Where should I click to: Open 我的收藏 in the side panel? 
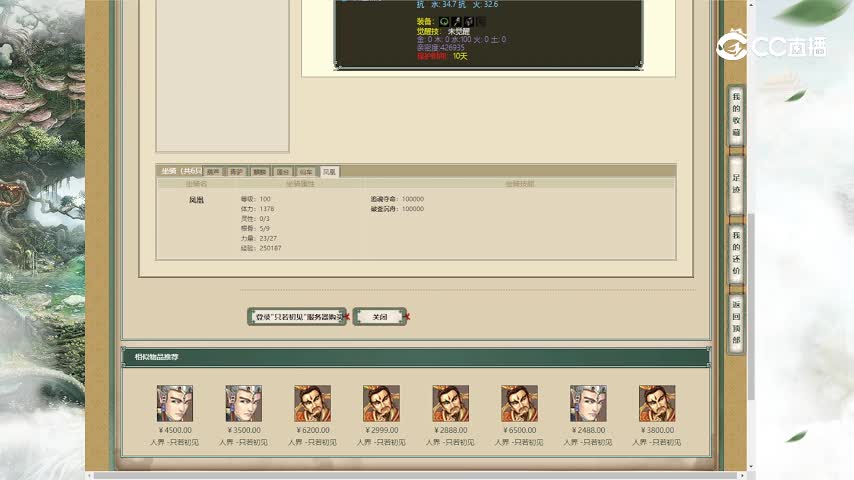736,114
